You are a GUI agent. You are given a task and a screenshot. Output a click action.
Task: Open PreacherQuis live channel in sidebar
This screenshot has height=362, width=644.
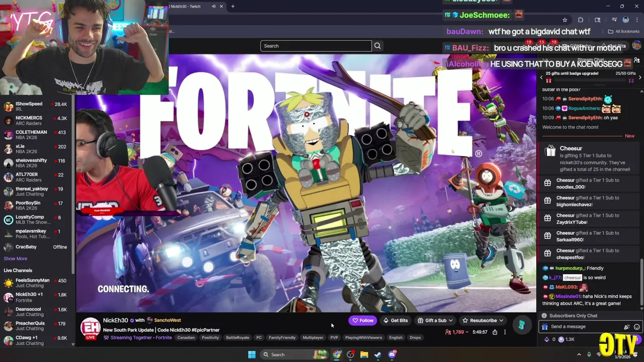coord(35,326)
